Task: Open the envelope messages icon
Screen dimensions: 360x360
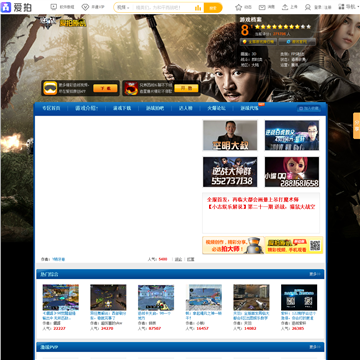Action: pos(262,7)
